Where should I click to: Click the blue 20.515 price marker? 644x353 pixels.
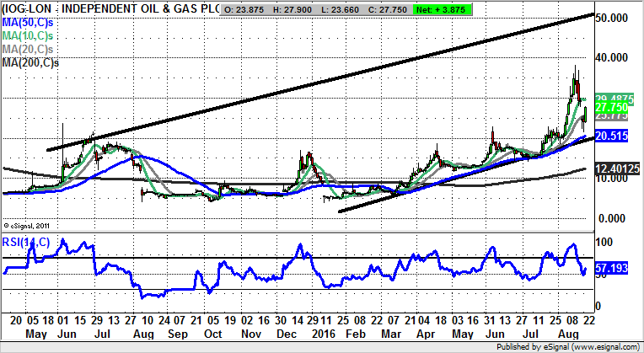pyautogui.click(x=611, y=138)
